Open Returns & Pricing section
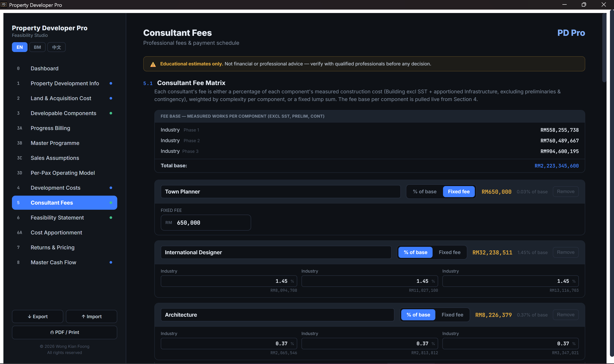614x364 pixels. (x=65, y=247)
